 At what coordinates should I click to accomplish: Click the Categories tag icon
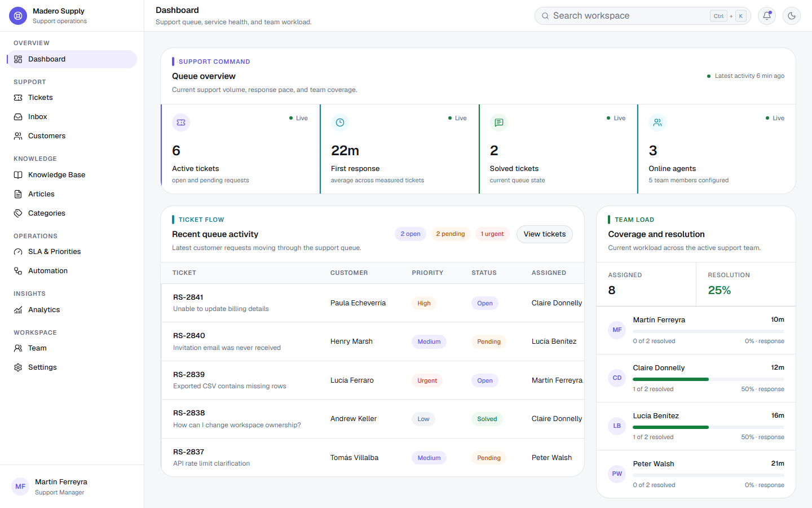18,213
